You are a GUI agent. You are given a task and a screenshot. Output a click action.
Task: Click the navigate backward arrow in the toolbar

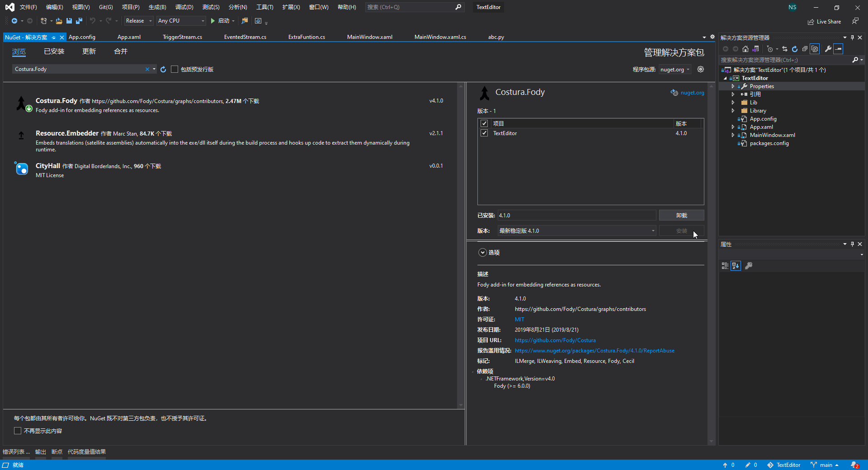[x=14, y=21]
